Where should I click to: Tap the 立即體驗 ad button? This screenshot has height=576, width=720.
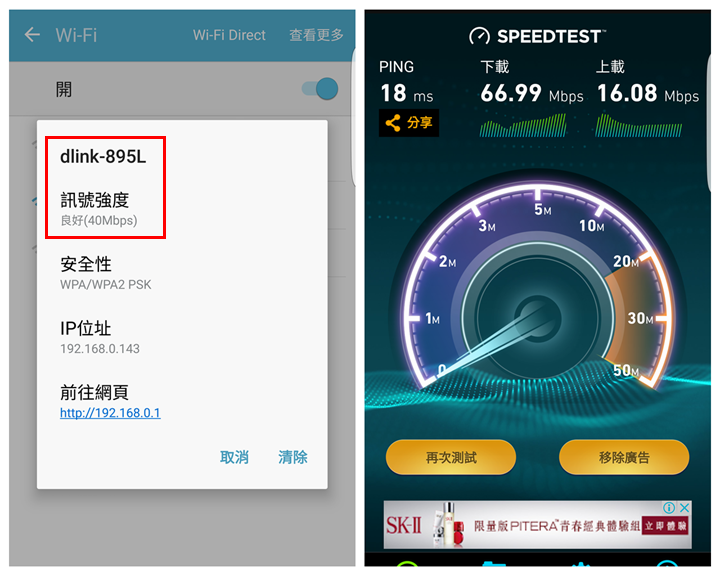tap(666, 525)
